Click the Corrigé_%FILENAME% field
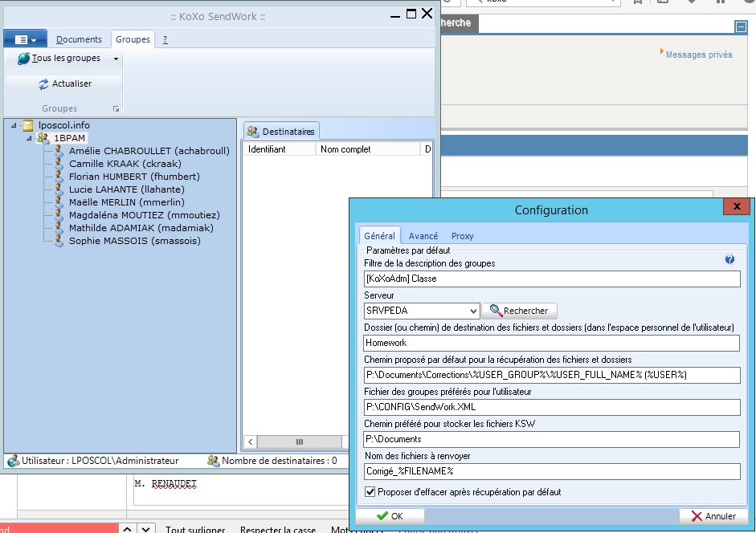 (552, 471)
